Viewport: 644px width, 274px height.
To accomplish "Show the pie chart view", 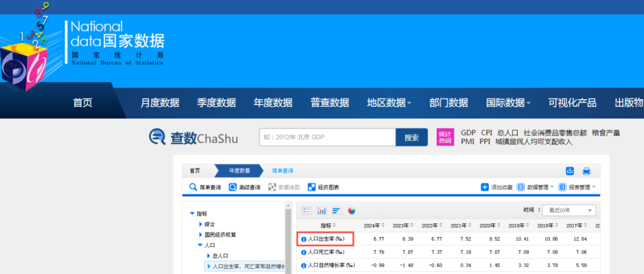I will pyautogui.click(x=351, y=211).
